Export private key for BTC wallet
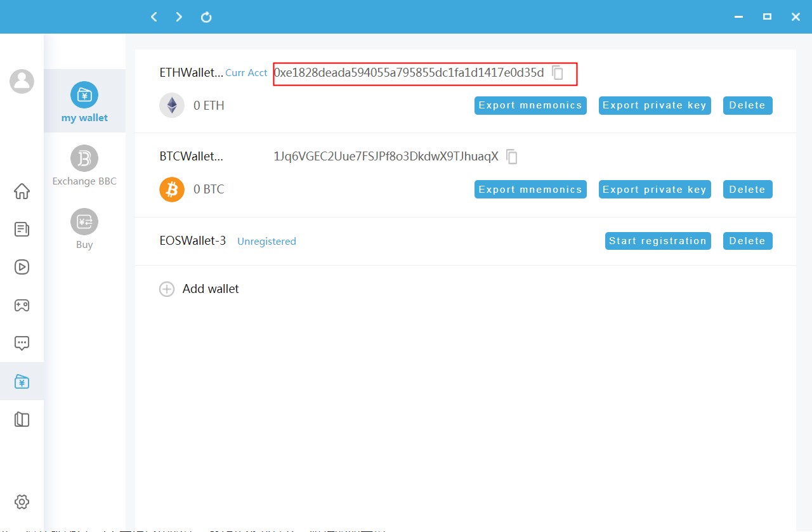This screenshot has height=532, width=812. coord(655,190)
